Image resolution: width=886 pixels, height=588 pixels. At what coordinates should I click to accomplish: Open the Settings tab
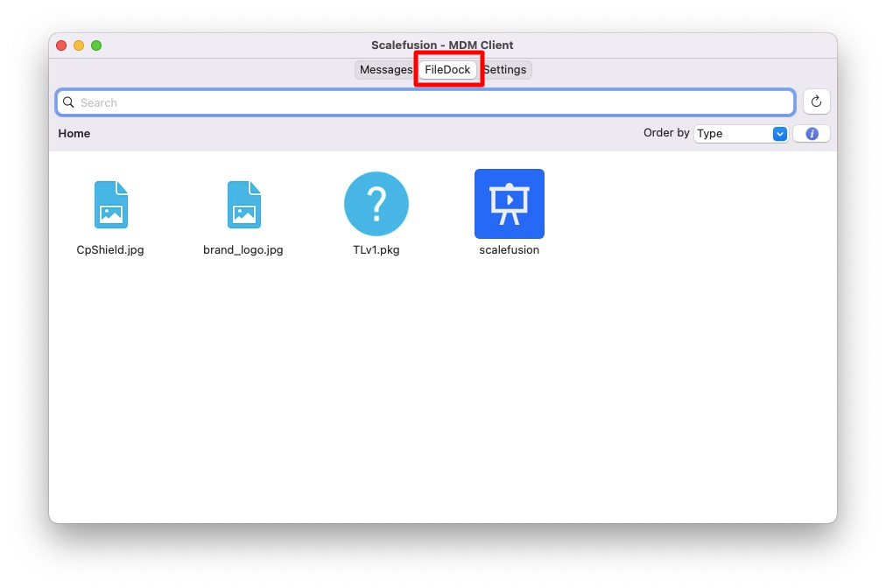tap(504, 69)
